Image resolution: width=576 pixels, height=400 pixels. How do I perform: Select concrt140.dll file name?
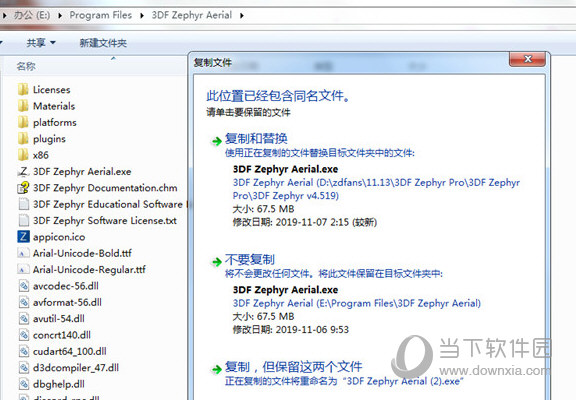pyautogui.click(x=62, y=335)
